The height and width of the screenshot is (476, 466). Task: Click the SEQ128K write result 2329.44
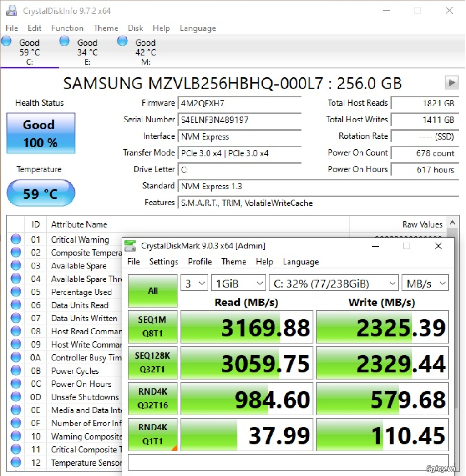tap(382, 363)
